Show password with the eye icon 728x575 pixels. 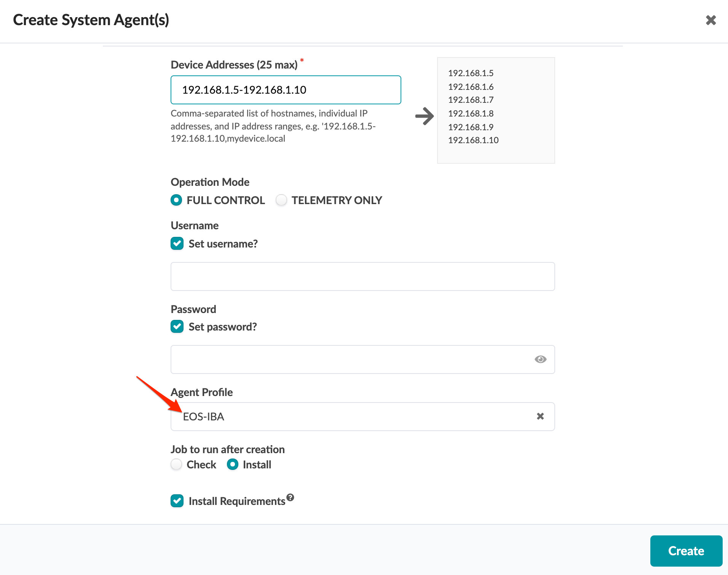point(540,359)
